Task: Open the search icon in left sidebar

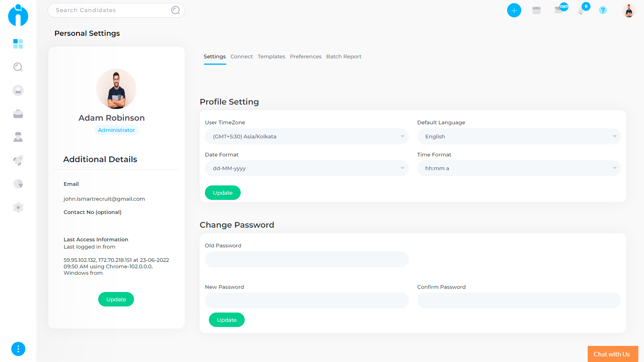Action: coord(18,67)
